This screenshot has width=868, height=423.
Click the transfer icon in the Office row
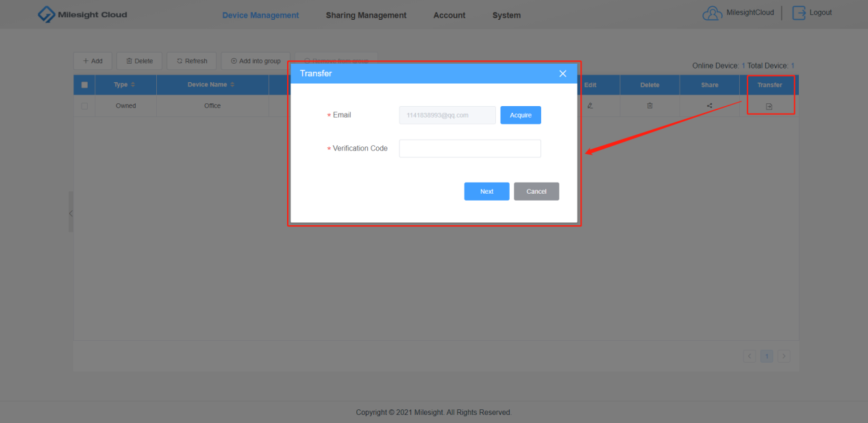[769, 106]
